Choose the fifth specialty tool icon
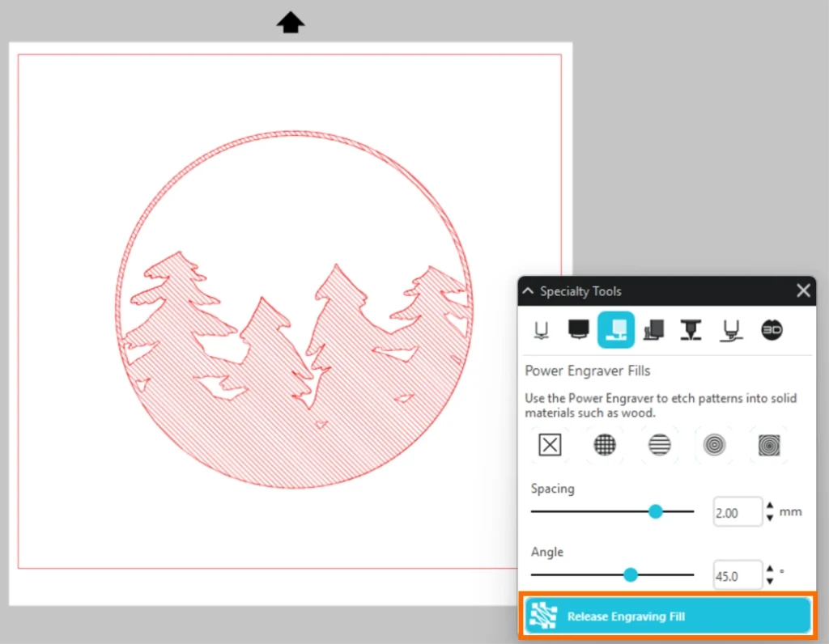Screen dimensions: 829x644 [x=691, y=329]
